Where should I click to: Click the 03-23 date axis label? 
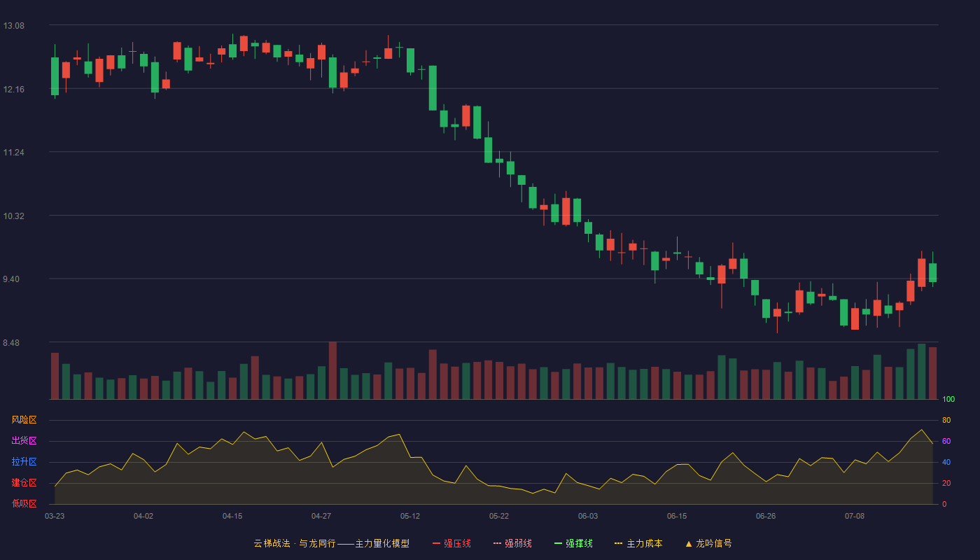[x=55, y=516]
